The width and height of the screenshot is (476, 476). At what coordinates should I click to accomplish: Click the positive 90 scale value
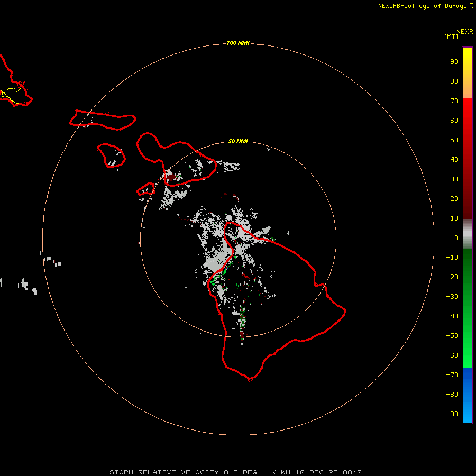(x=454, y=62)
